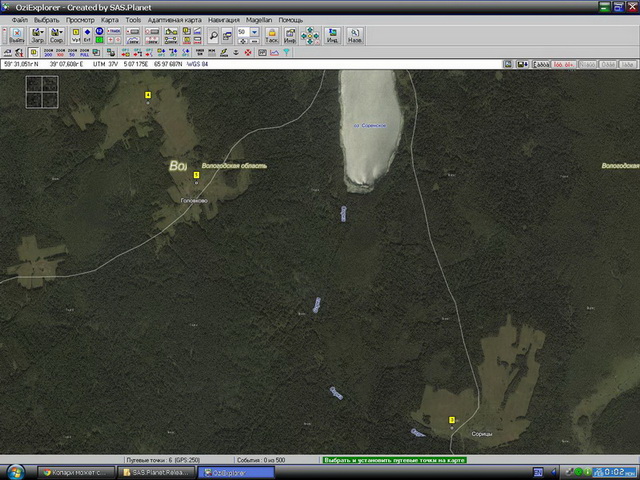Click the Выйти (Exit) toolbar icon
The width and height of the screenshot is (640, 480).
click(x=16, y=35)
